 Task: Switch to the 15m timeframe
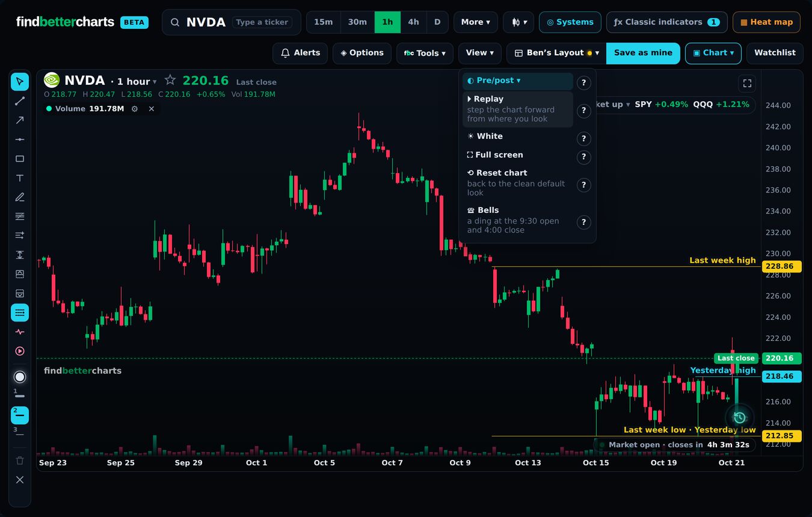pos(324,22)
